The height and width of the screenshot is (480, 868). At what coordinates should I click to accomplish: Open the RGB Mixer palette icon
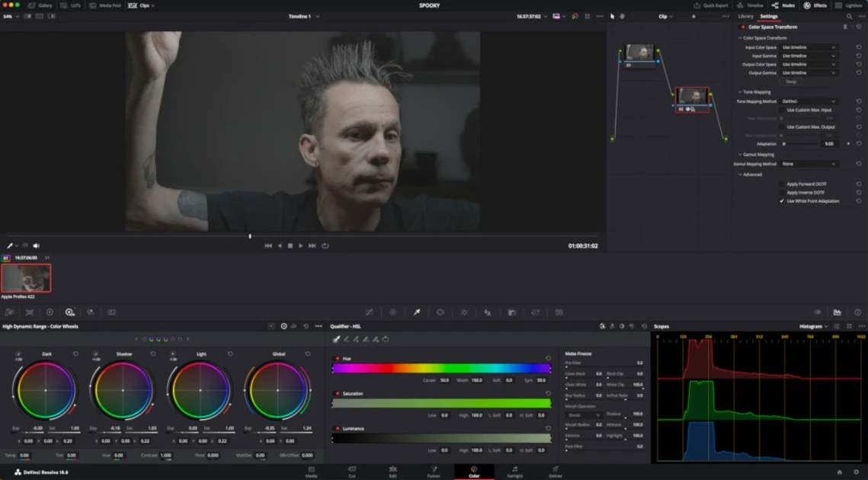[91, 312]
